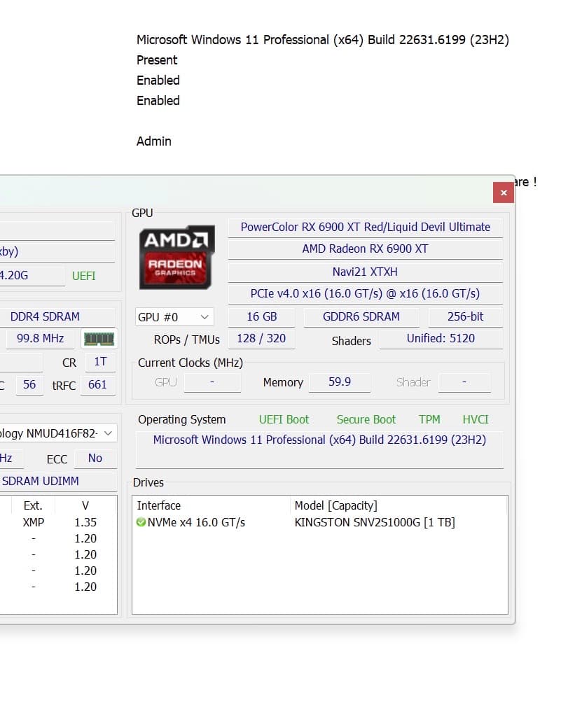Click the timing value 56
The height and width of the screenshot is (728, 582).
tap(29, 385)
